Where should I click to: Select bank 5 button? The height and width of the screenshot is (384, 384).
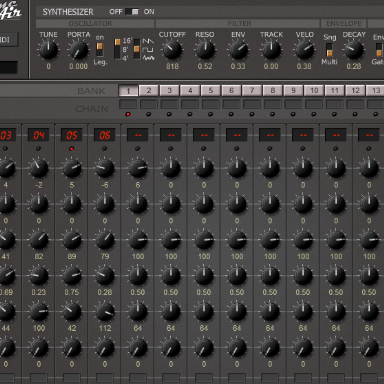coord(211,91)
